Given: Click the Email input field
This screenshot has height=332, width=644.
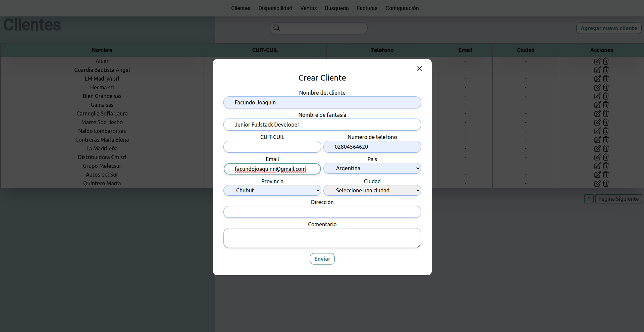Looking at the screenshot, I should (272, 169).
